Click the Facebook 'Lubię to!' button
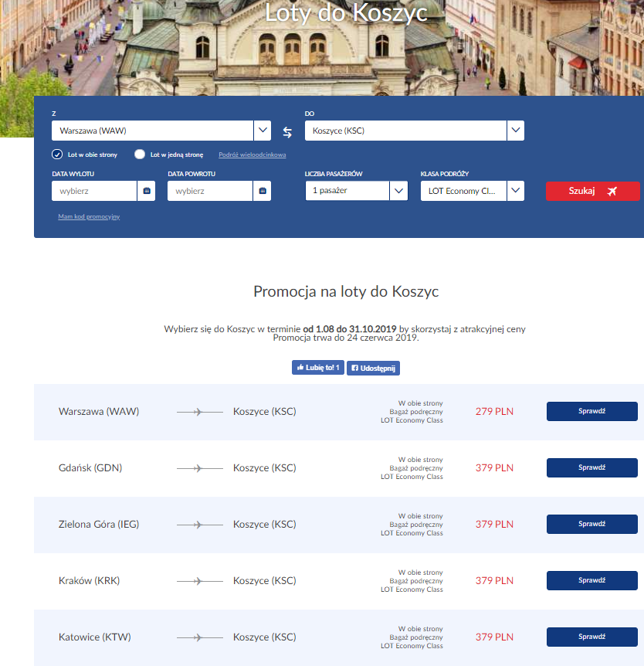This screenshot has width=644, height=666. [x=318, y=368]
